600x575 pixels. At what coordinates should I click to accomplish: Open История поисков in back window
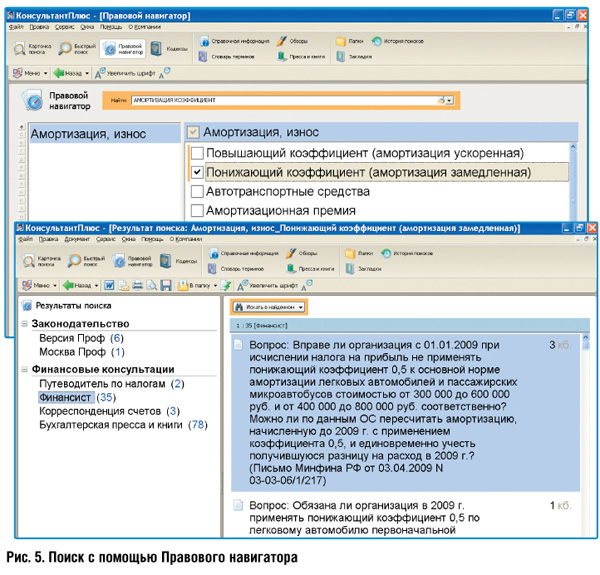(x=398, y=41)
